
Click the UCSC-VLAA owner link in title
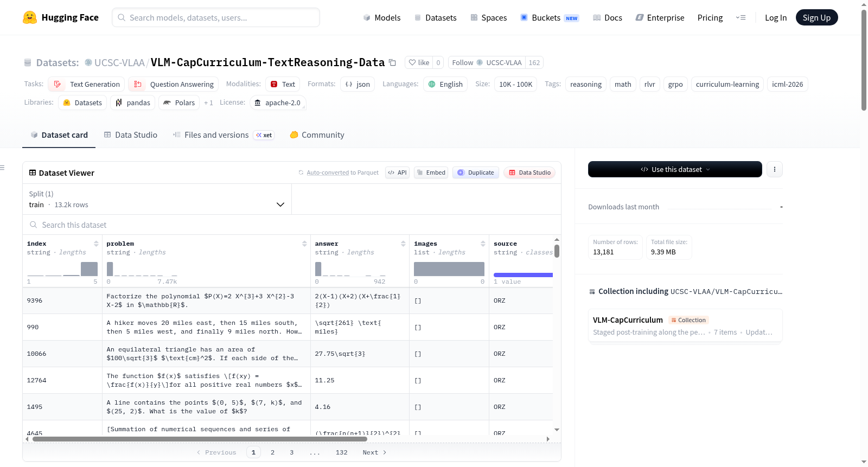pos(119,63)
